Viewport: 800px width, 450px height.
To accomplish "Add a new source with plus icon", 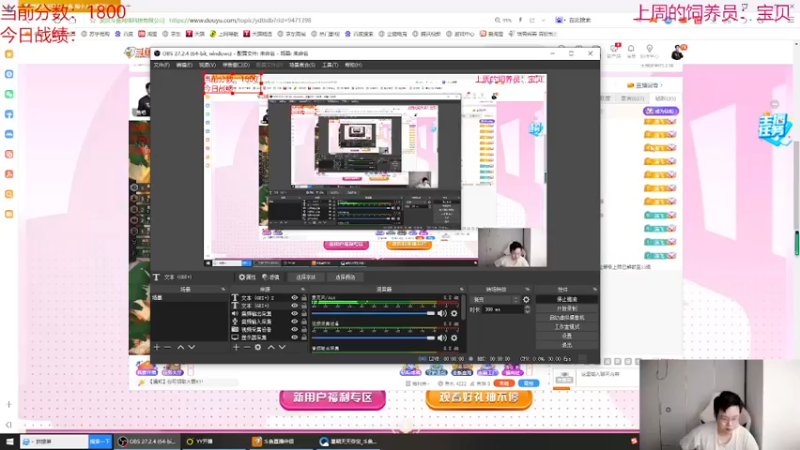I will 236,347.
